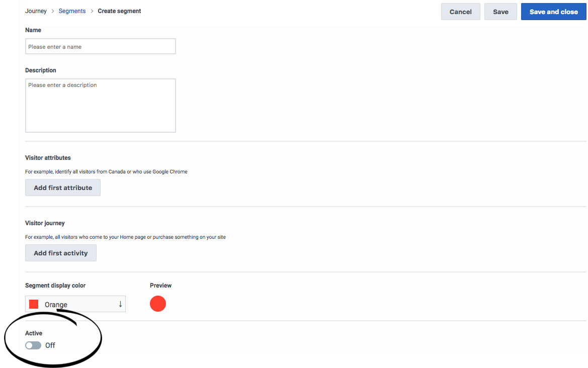The height and width of the screenshot is (368, 588).
Task: Click the Cancel button
Action: 461,12
